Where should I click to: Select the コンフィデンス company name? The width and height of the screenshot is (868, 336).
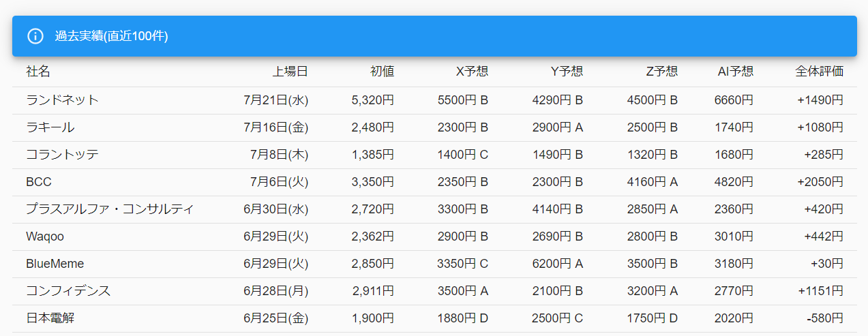pos(68,291)
